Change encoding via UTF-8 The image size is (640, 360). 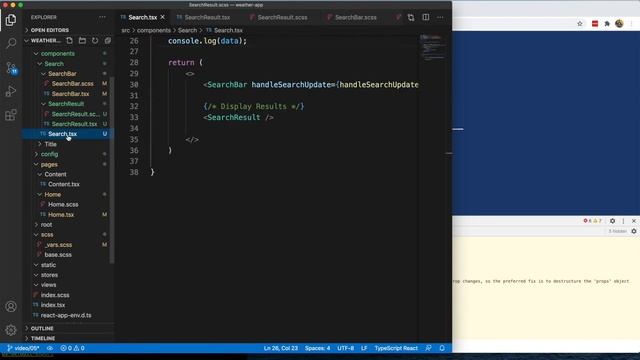345,348
